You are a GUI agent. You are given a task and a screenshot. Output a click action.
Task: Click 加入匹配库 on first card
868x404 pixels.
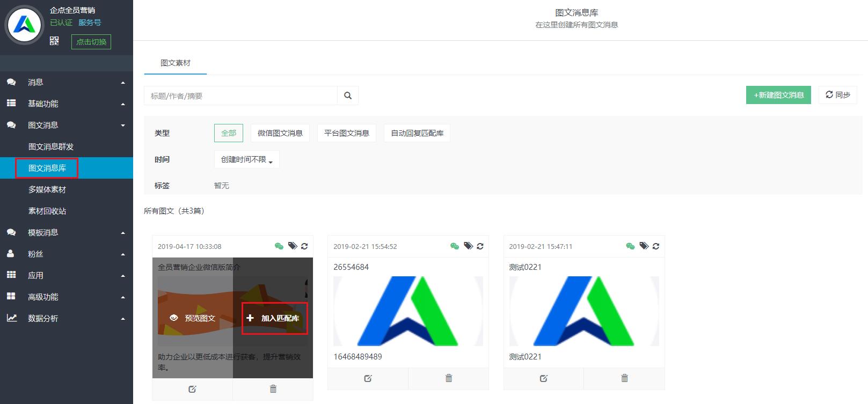274,318
